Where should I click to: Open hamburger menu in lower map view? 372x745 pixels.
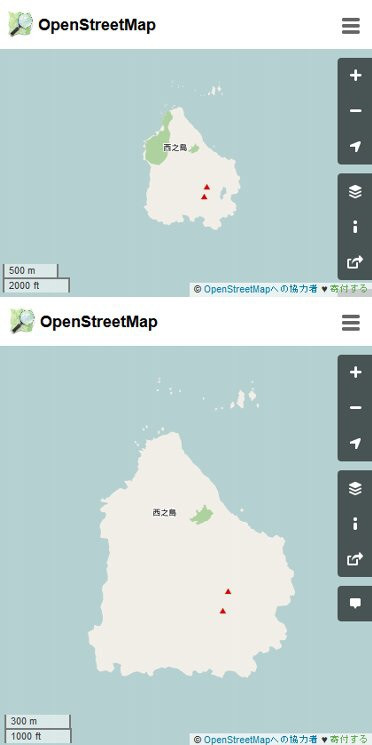pyautogui.click(x=351, y=323)
